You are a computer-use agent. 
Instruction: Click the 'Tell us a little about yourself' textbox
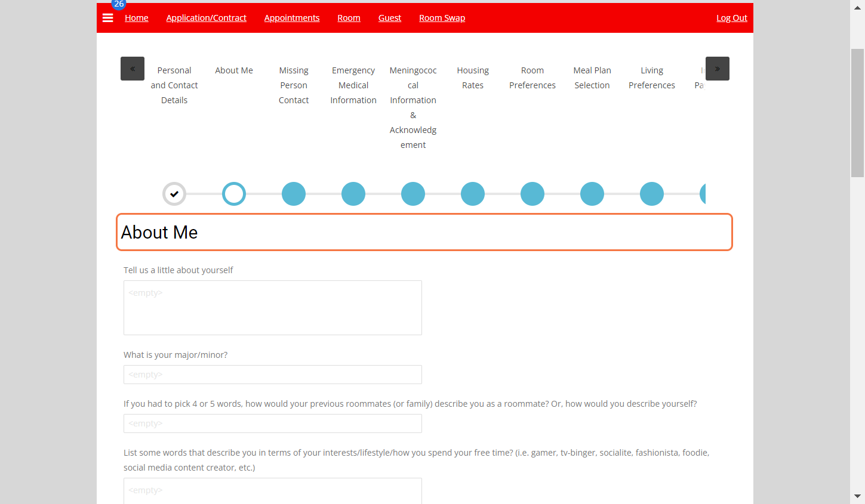[273, 308]
